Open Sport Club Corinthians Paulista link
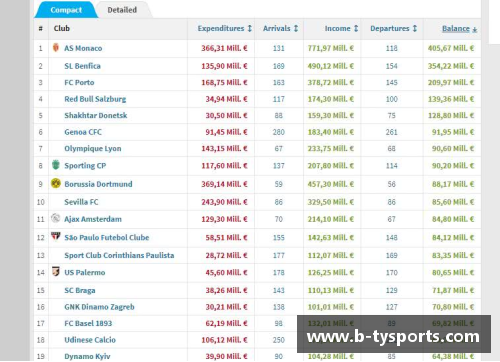Image resolution: width=500 pixels, height=362 pixels. click(119, 255)
